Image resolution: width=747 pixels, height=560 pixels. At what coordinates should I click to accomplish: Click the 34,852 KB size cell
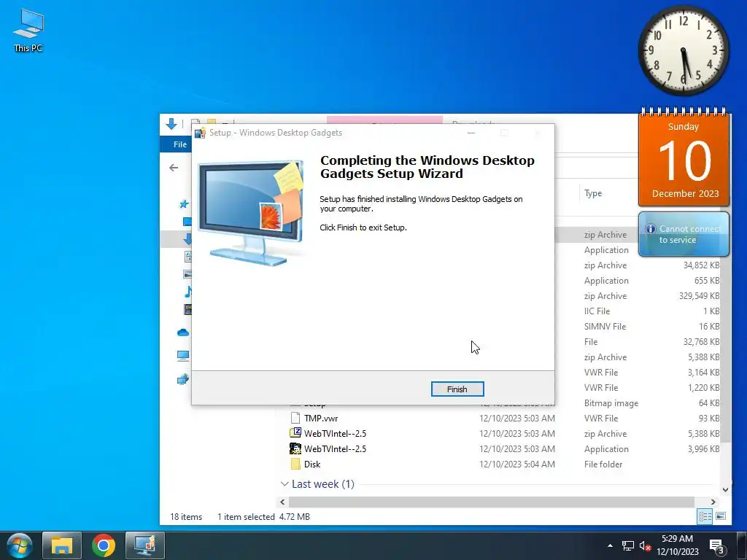[701, 265]
